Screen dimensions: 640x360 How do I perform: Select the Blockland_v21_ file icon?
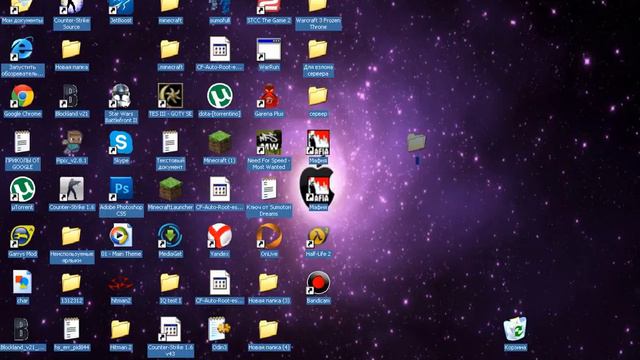[22, 329]
